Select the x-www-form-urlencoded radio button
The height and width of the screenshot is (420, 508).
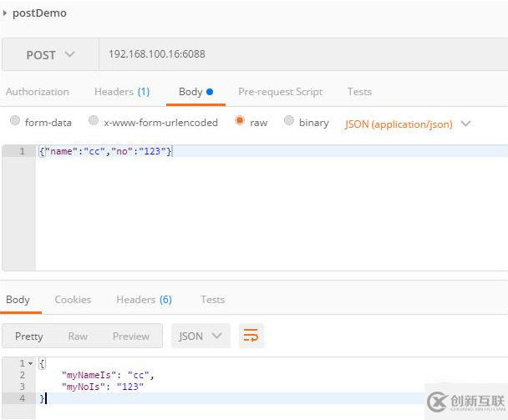tap(94, 120)
